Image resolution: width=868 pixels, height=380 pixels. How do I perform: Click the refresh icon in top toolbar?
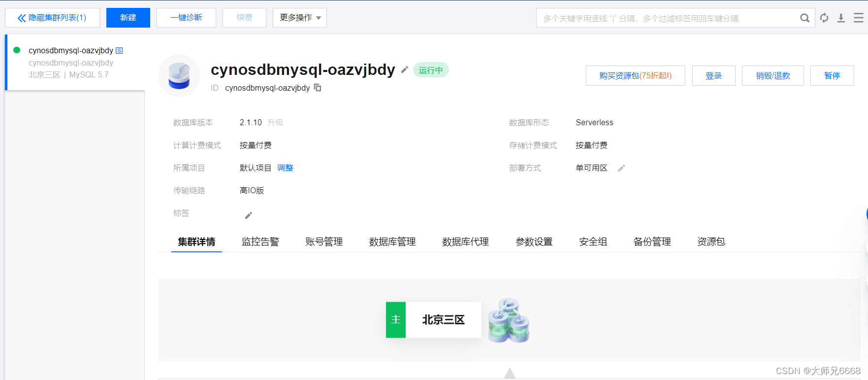tap(824, 18)
